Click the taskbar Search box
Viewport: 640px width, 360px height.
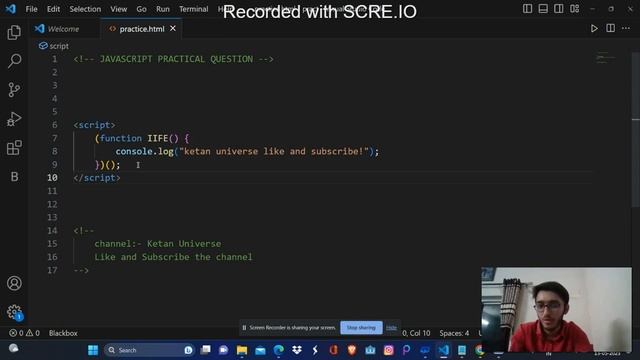149,350
